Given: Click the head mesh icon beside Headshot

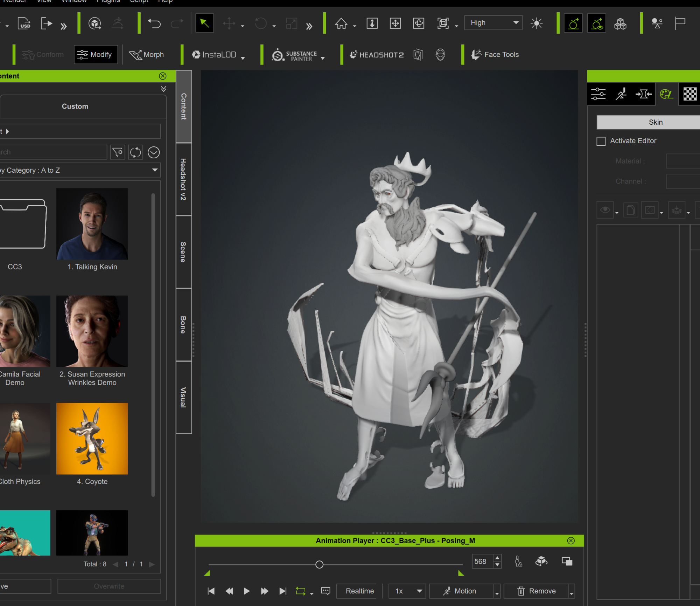Looking at the screenshot, I should click(x=440, y=55).
